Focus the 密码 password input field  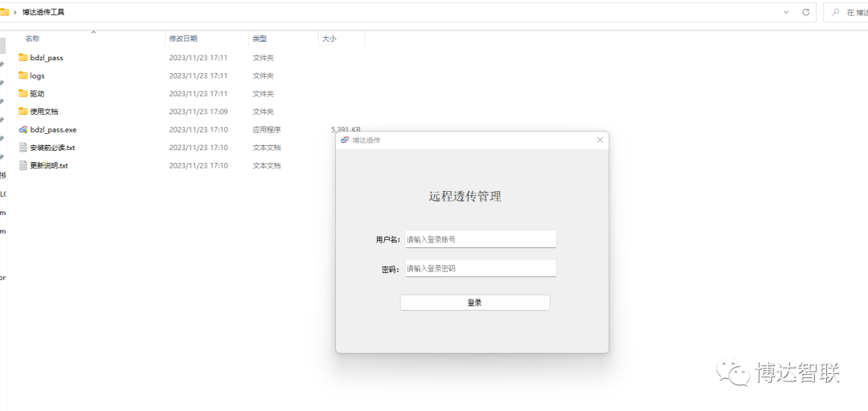click(481, 268)
